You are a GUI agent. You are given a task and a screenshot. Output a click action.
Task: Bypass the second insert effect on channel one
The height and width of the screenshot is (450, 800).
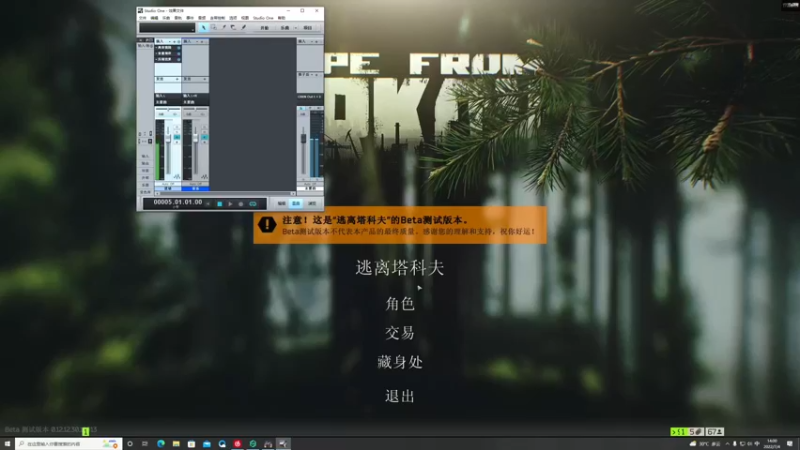[x=179, y=54]
